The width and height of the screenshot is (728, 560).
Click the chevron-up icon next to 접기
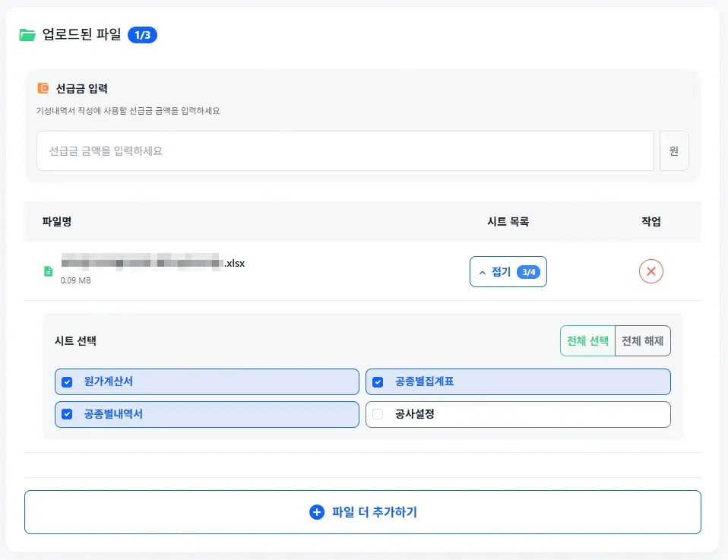tap(482, 272)
